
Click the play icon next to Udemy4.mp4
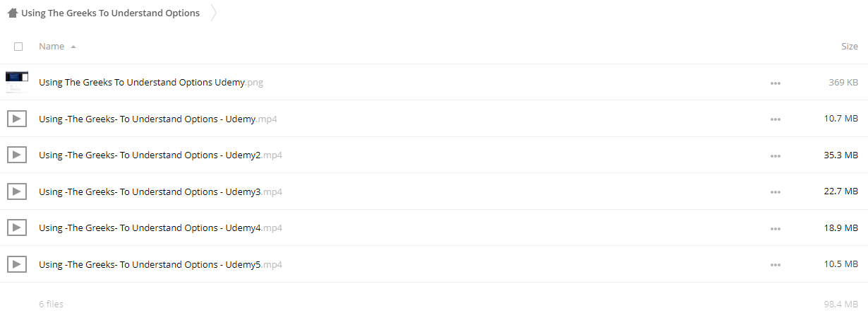click(x=17, y=227)
